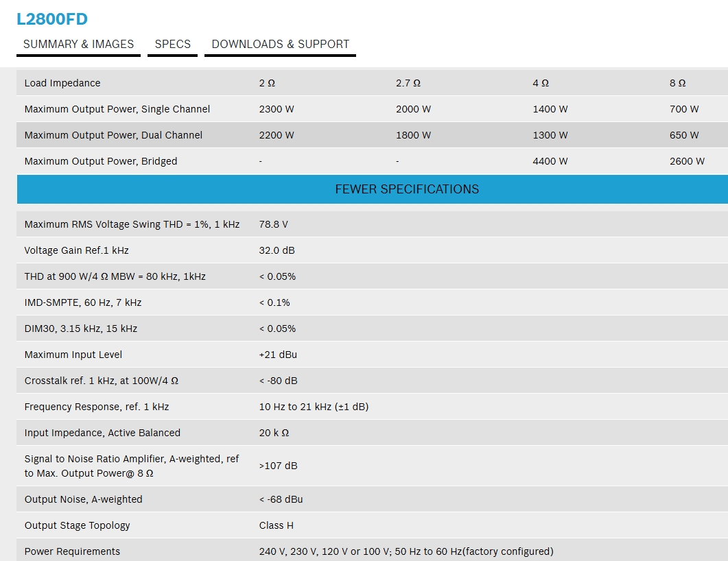Click the 2 Ω impedance header cell
Image resolution: width=728 pixels, height=561 pixels.
pyautogui.click(x=267, y=83)
